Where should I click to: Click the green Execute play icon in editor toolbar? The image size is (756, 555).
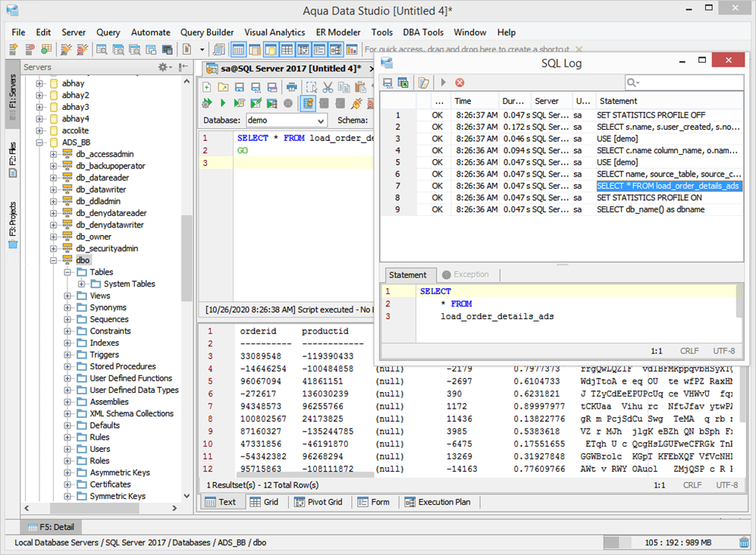[x=223, y=103]
